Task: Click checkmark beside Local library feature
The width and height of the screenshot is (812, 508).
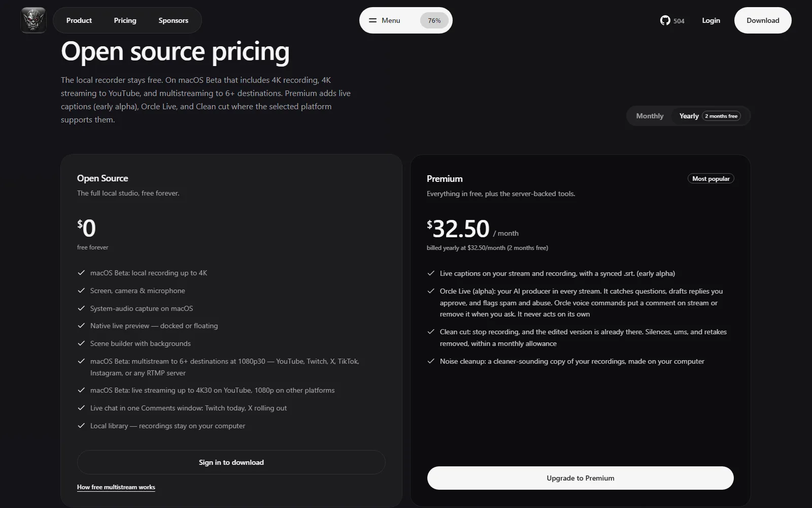Action: point(81,426)
